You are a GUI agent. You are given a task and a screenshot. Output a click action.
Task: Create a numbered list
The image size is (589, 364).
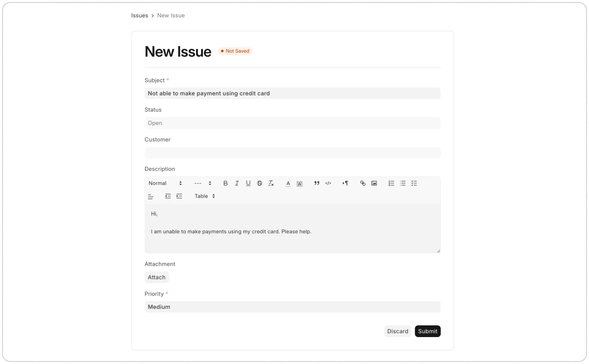(x=391, y=183)
